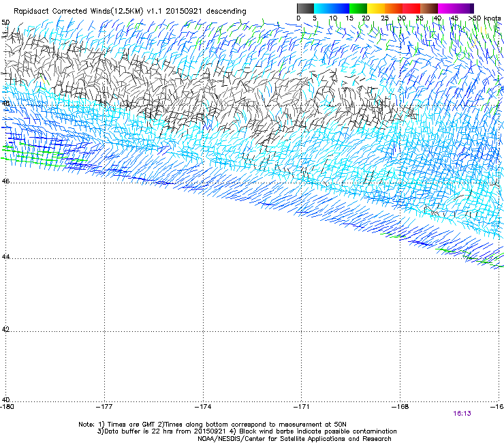The width and height of the screenshot is (504, 443).
Task: Click the longitude label '-180'
Action: [x=7, y=407]
